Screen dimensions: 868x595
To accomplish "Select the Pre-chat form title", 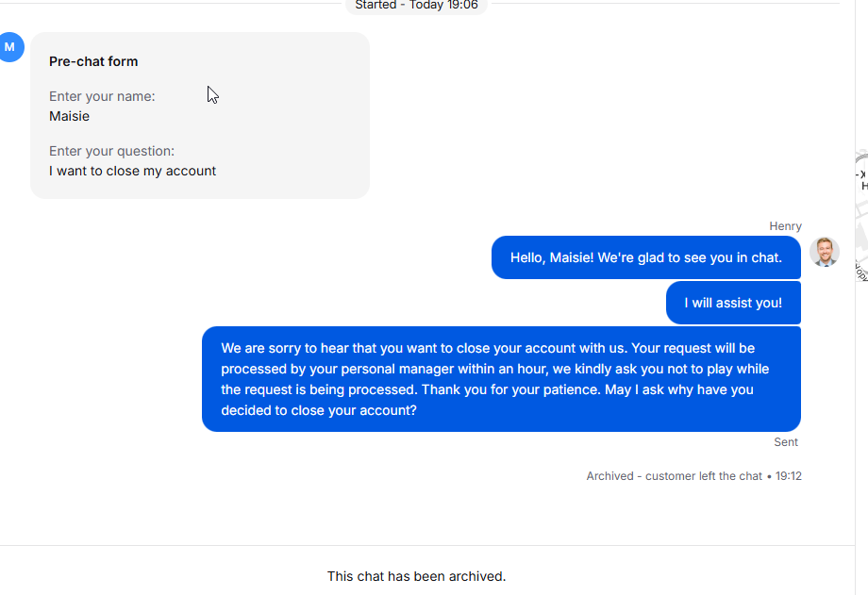I will pos(93,61).
